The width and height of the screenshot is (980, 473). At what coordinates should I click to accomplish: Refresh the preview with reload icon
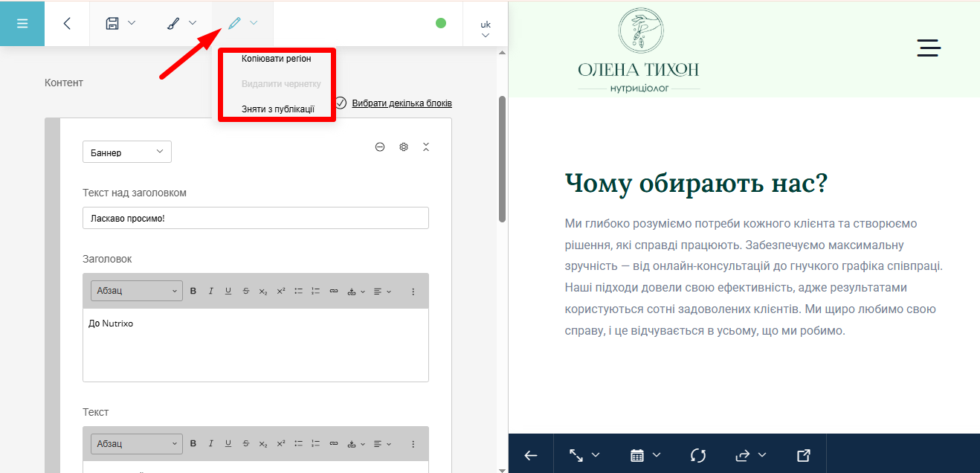(x=697, y=455)
